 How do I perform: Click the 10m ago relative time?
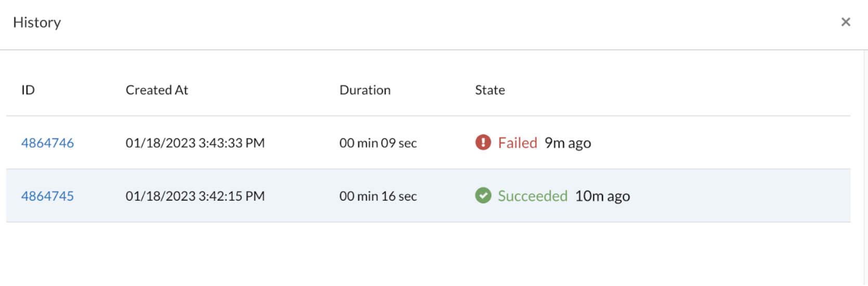tap(602, 196)
